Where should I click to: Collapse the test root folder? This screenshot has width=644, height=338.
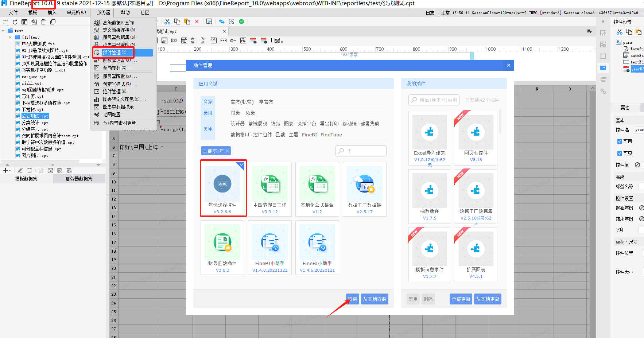pyautogui.click(x=3, y=31)
